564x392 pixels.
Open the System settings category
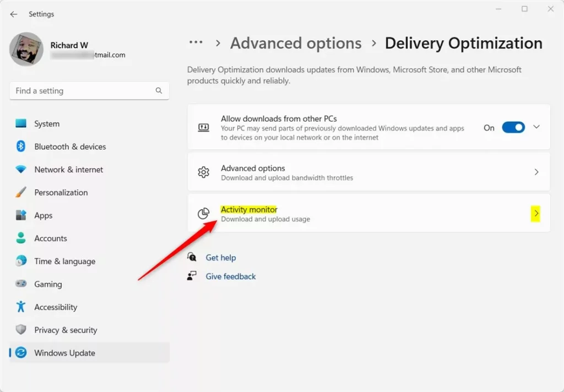point(89,124)
